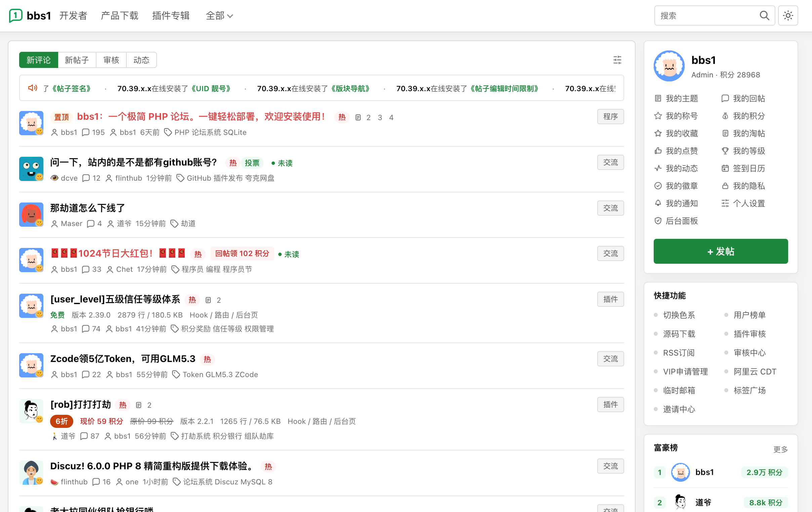Switch to the 审核 tab

click(x=111, y=60)
